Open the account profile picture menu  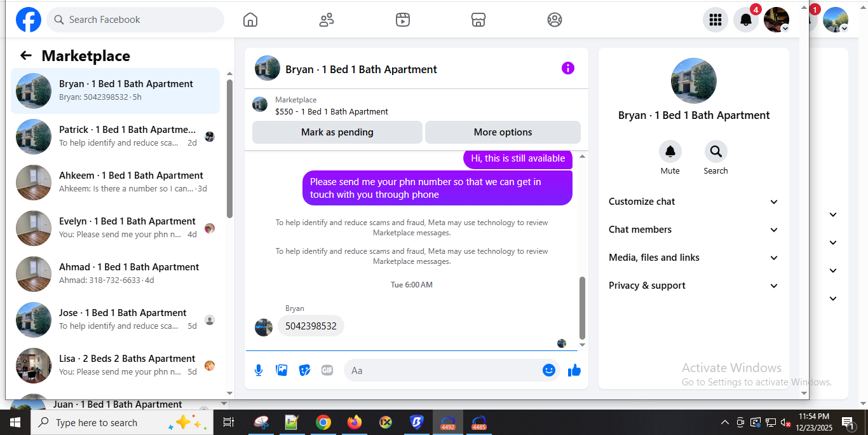point(776,20)
